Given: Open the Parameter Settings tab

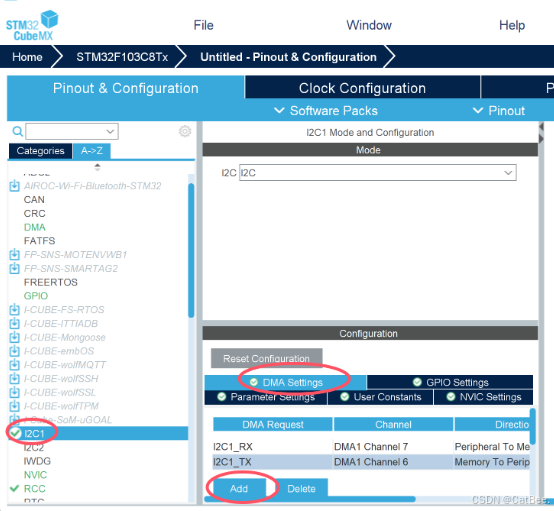Looking at the screenshot, I should tap(266, 397).
